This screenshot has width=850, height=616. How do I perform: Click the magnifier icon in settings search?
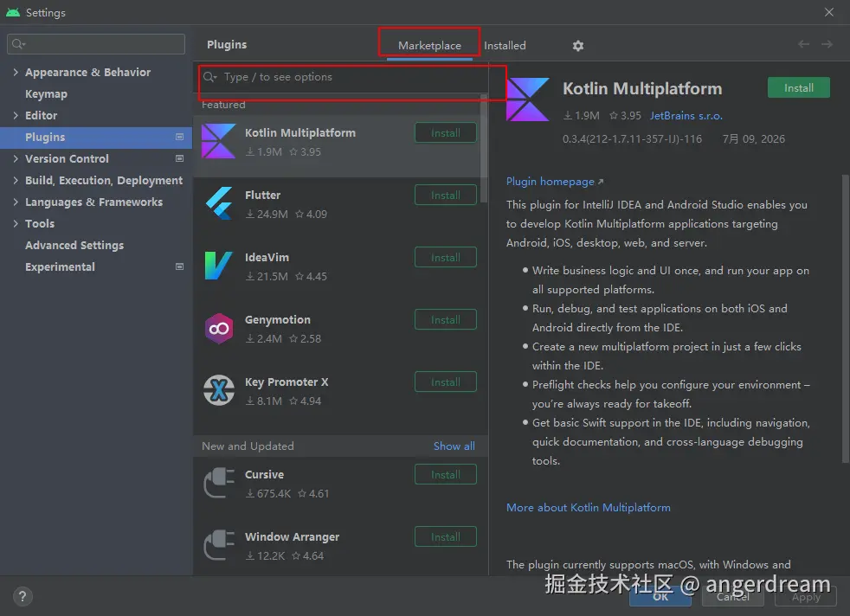pyautogui.click(x=18, y=44)
